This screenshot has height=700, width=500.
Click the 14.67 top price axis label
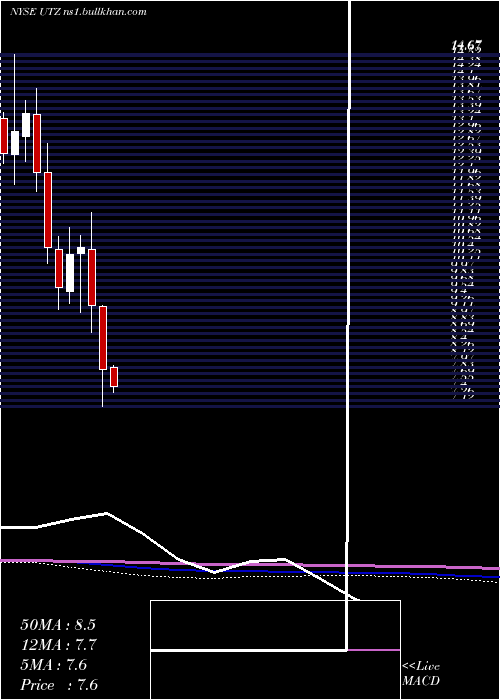click(467, 45)
